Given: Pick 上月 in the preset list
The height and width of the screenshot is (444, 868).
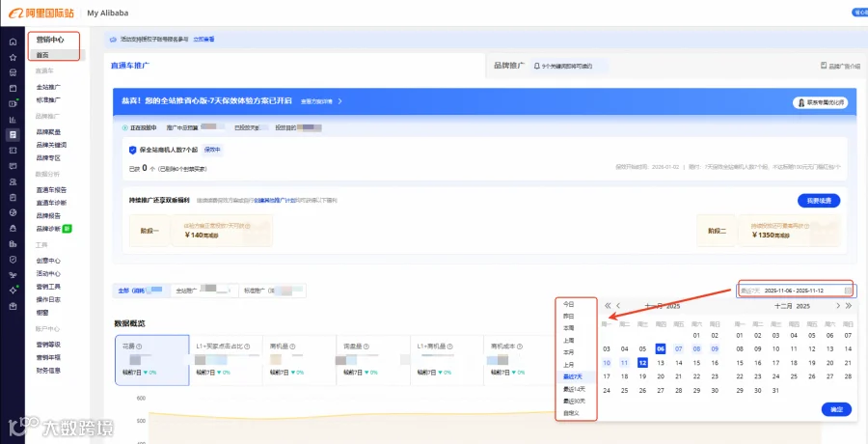Looking at the screenshot, I should [x=568, y=365].
